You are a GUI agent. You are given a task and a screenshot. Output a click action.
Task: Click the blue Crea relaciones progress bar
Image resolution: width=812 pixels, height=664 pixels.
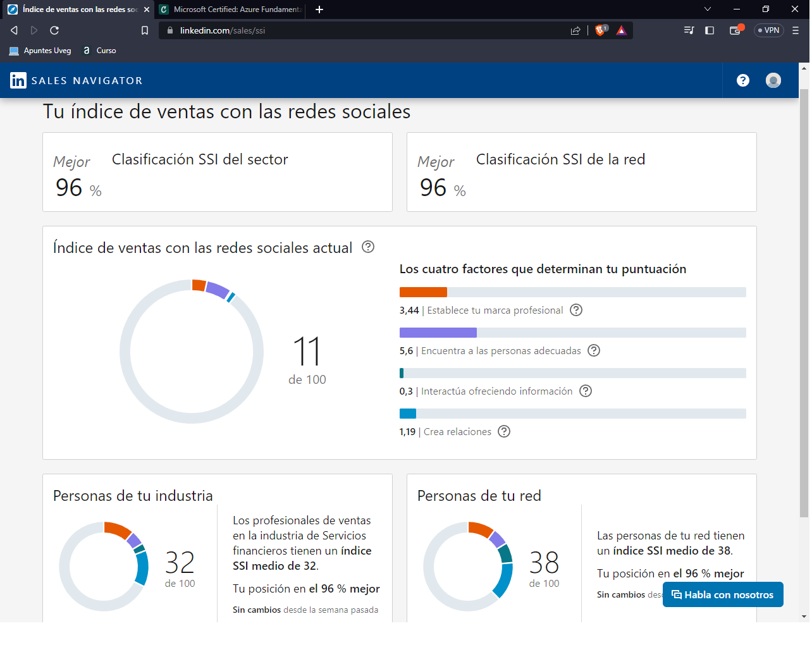pyautogui.click(x=408, y=414)
